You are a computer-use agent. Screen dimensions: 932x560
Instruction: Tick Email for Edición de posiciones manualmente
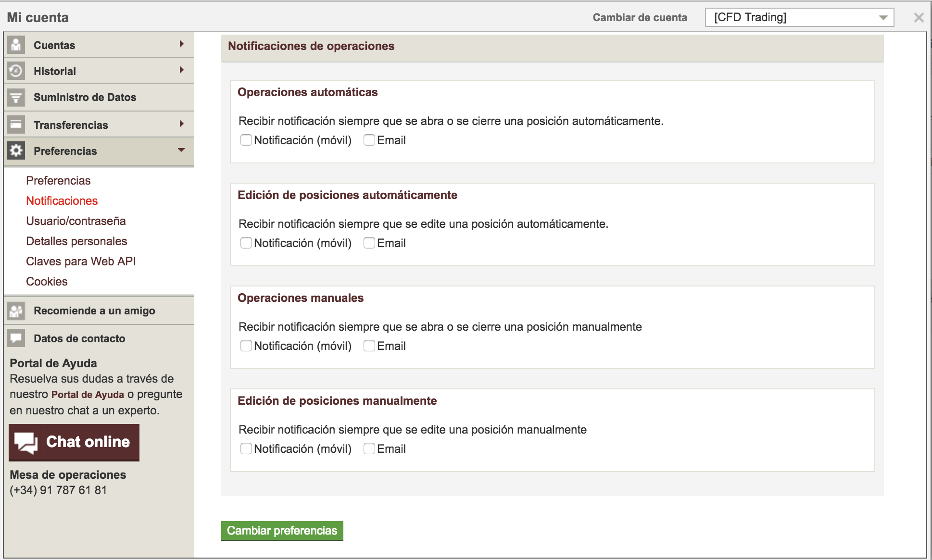tap(369, 448)
